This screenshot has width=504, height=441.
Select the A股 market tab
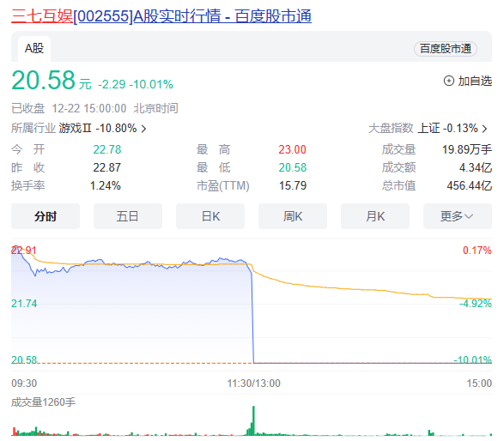click(x=34, y=49)
